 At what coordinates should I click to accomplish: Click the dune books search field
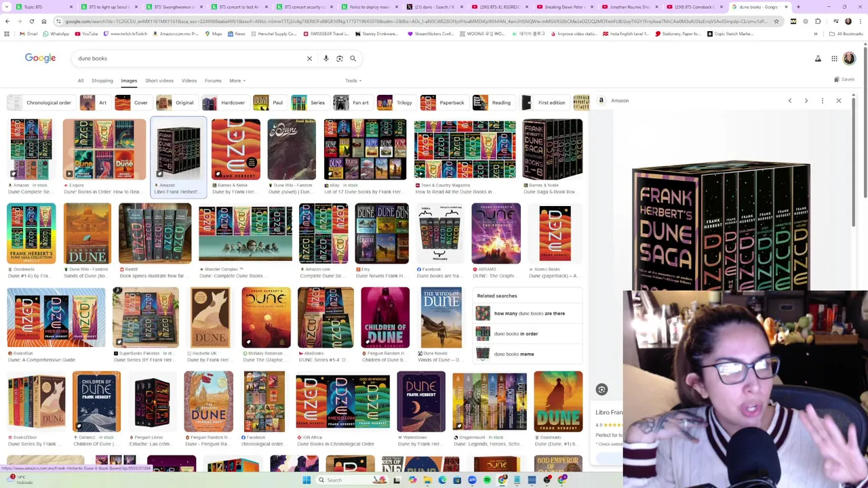190,58
